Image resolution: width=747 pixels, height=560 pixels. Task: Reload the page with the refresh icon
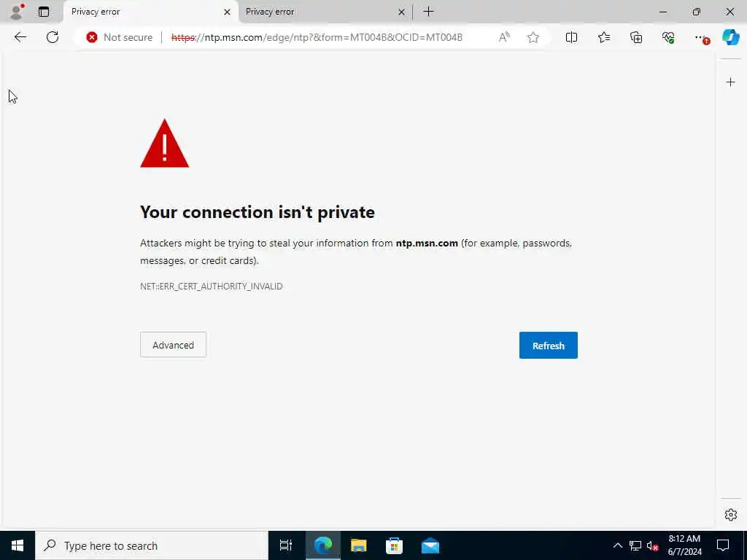click(53, 37)
